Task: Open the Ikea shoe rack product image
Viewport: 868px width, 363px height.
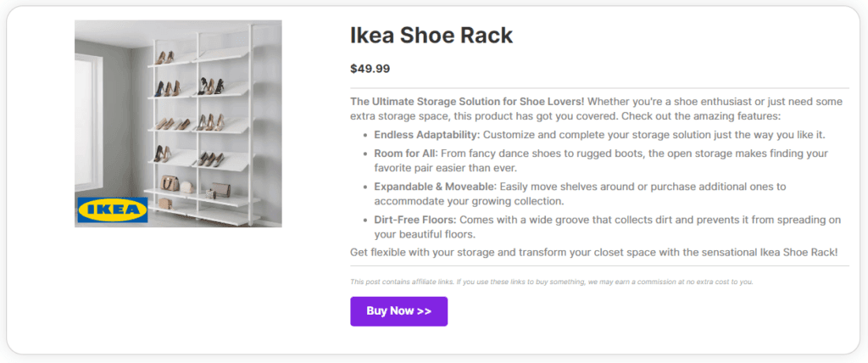Action: 178,124
